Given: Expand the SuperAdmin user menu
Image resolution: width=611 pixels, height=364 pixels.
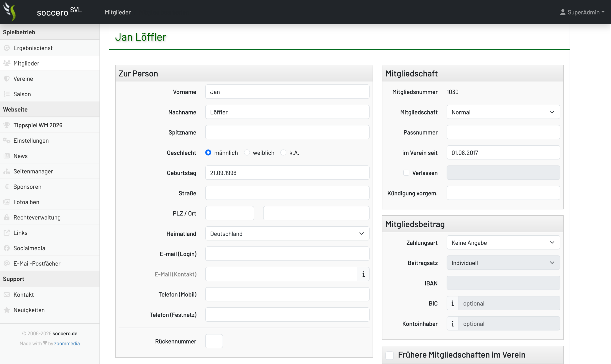Looking at the screenshot, I should [x=582, y=12].
